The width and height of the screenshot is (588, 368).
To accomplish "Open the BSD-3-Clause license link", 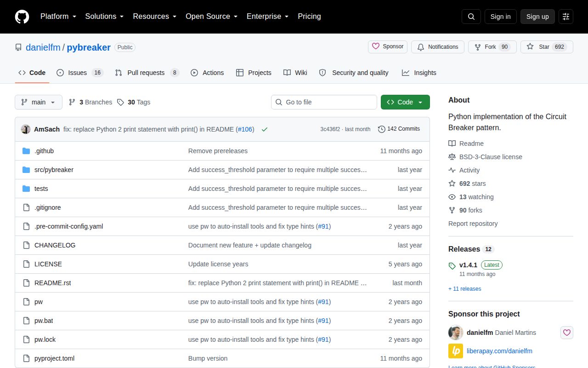I will point(485,157).
